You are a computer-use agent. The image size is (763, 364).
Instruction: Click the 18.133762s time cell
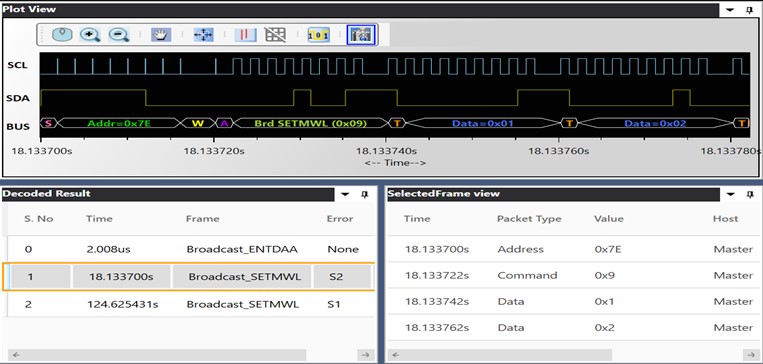(436, 328)
